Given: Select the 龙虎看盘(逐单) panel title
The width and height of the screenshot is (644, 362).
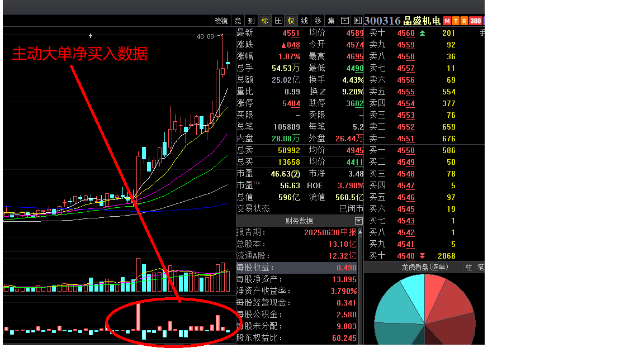Looking at the screenshot, I should click(x=425, y=268).
